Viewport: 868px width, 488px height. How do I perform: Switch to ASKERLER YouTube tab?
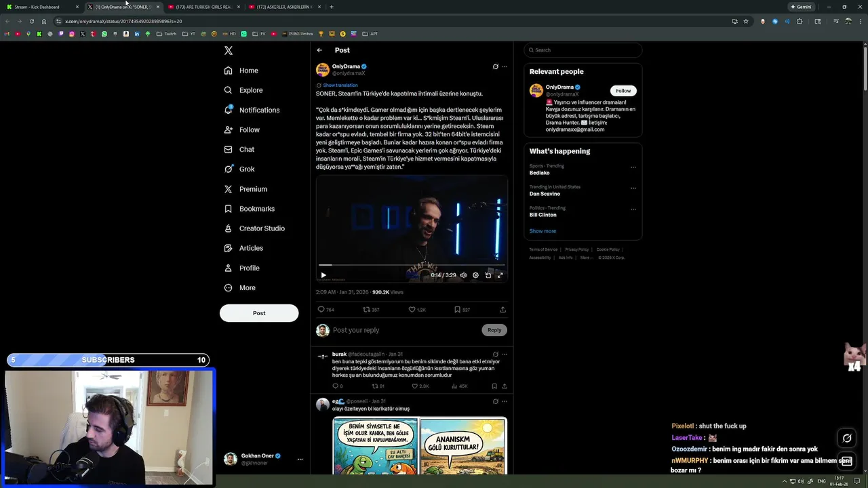coord(284,7)
